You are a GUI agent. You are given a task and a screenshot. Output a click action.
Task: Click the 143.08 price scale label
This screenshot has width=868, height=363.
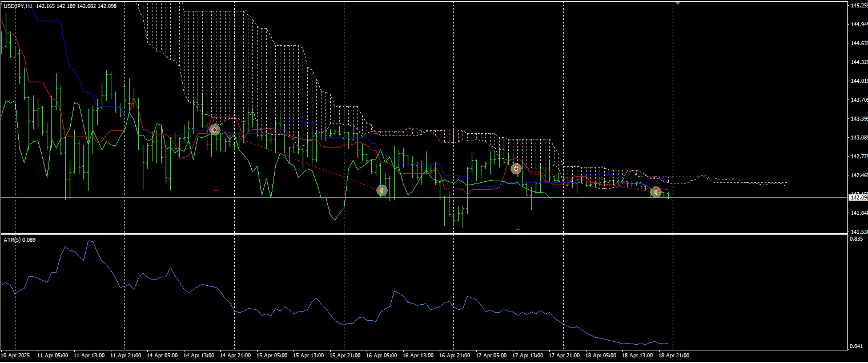858,137
